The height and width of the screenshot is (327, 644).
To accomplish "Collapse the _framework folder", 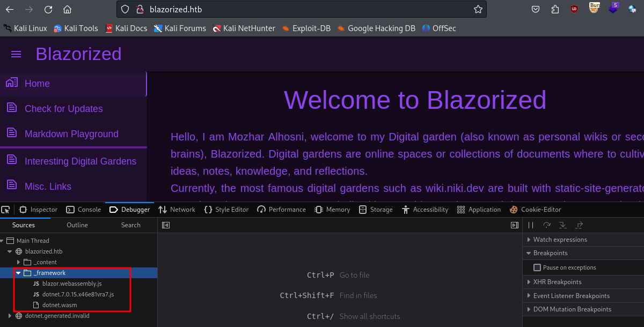I will tap(19, 273).
